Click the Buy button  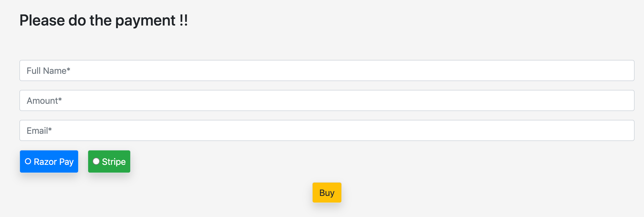[x=326, y=192]
